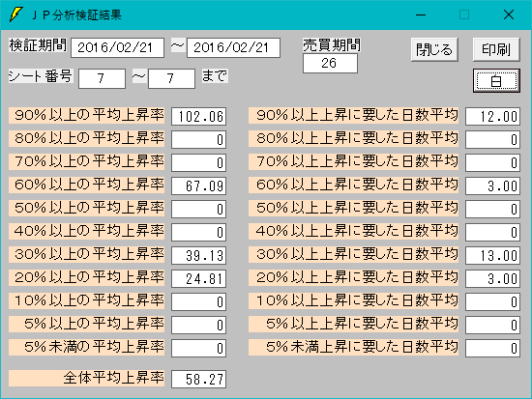This screenshot has width=532, height=399.
Task: Click the 90%以上上昇に要した日数平均 label
Action: (x=353, y=115)
